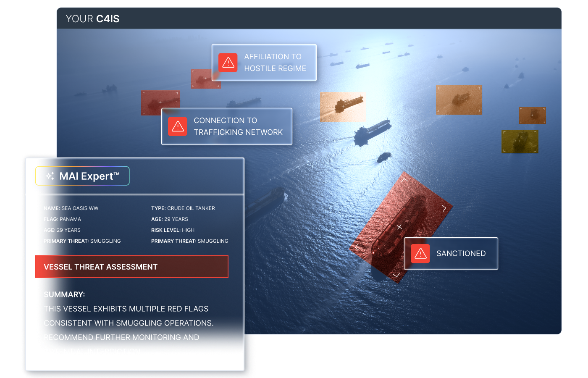Click the YOUR C4IS window title
Image resolution: width=588 pixels, height=378 pixels.
tap(92, 19)
